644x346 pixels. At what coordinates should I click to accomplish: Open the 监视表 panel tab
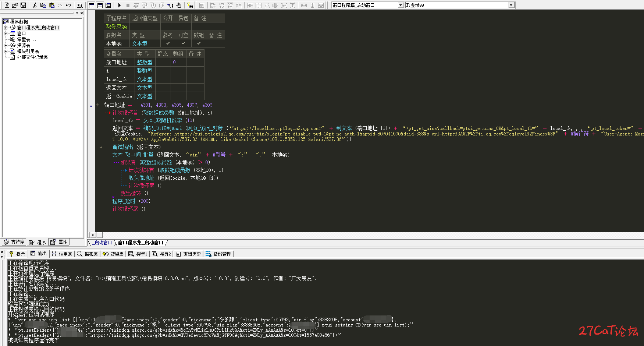click(88, 254)
